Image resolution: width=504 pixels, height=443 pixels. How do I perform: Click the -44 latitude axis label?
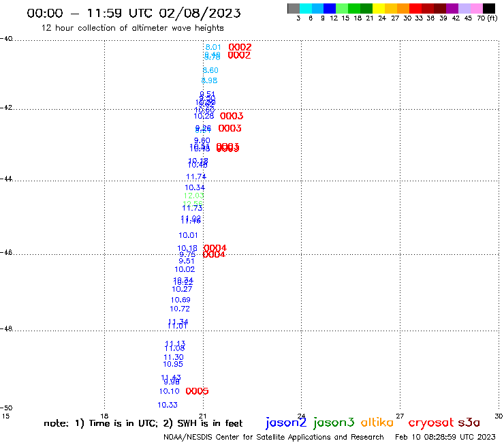6,179
